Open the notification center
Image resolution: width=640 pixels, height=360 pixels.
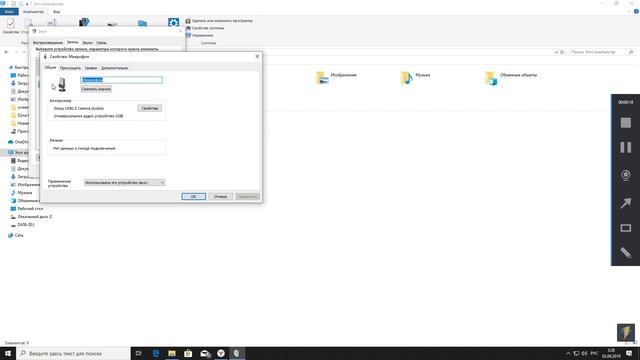pyautogui.click(x=629, y=353)
